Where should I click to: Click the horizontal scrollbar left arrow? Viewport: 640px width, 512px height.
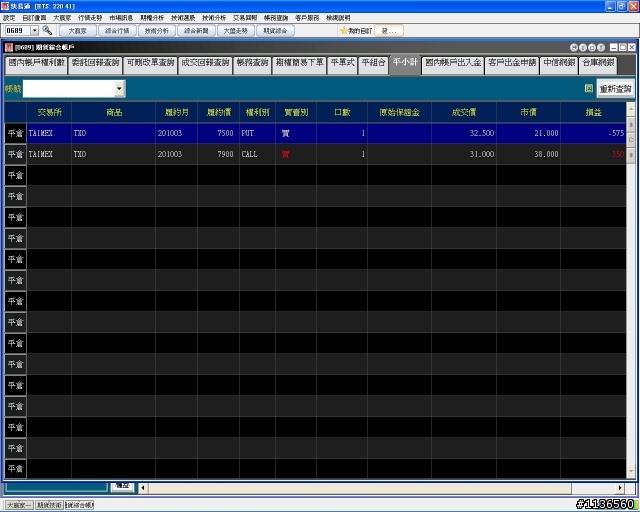click(x=143, y=488)
